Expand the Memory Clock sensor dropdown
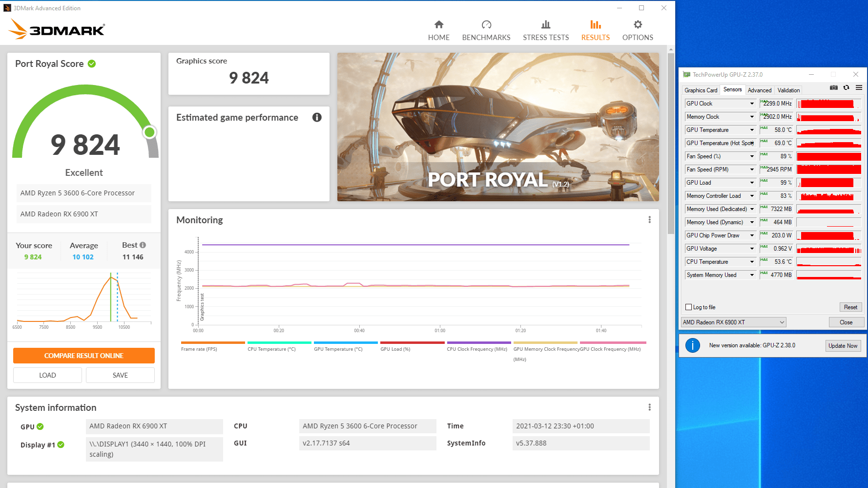868x488 pixels. click(752, 117)
